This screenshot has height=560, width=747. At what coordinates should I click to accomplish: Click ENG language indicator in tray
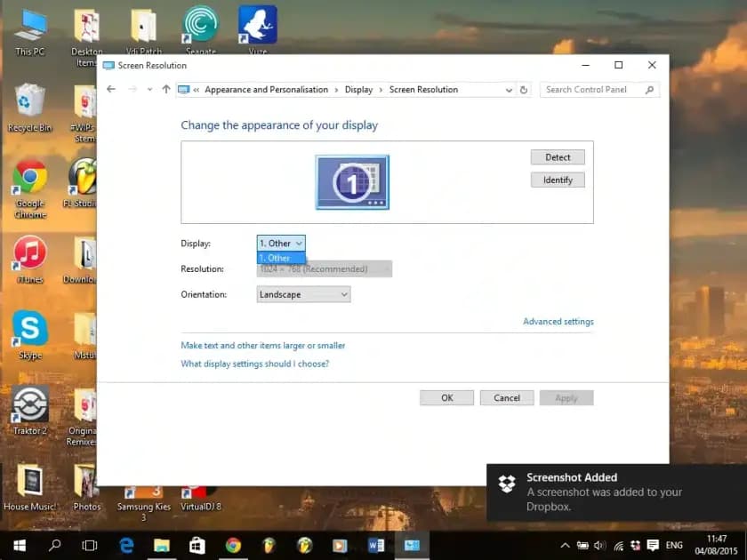[674, 545]
